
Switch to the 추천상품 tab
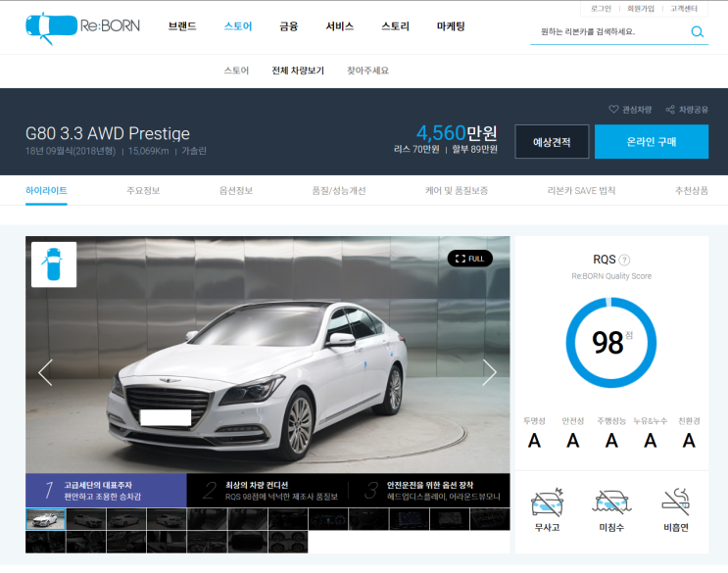click(692, 191)
